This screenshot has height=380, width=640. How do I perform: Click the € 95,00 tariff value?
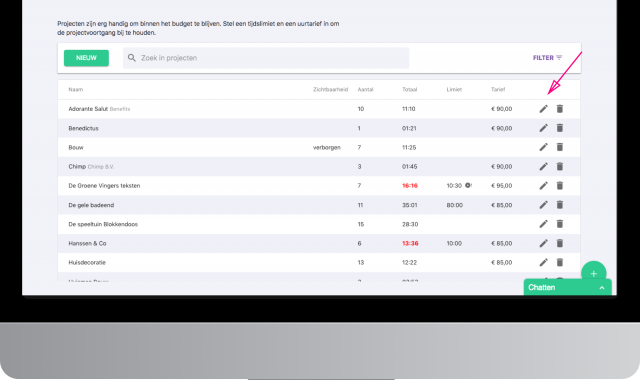point(501,186)
